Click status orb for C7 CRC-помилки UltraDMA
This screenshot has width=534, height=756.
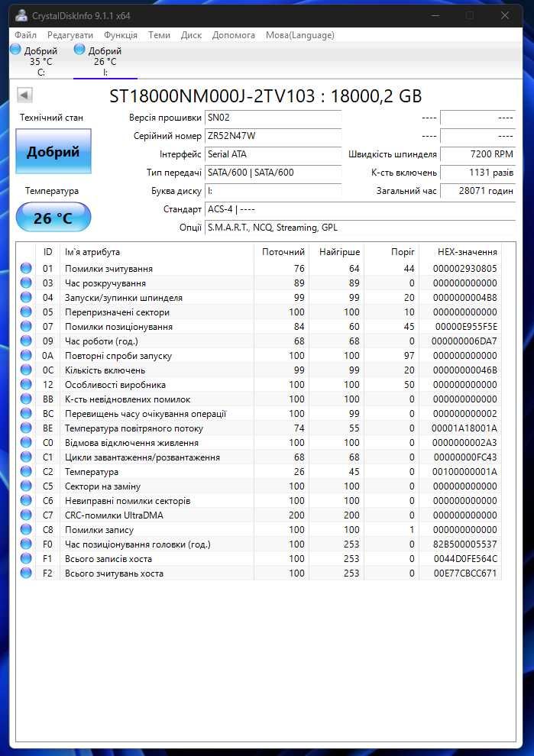(x=26, y=515)
